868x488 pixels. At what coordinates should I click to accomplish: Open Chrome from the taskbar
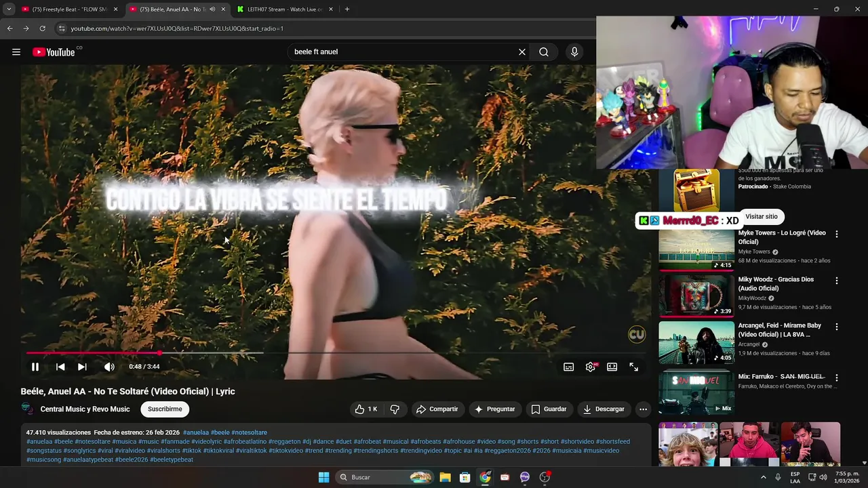point(485,477)
